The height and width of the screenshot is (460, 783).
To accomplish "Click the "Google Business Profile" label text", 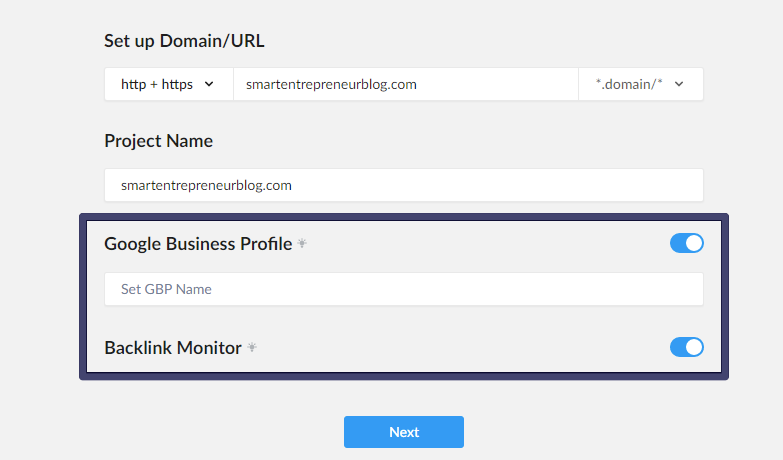I will (198, 244).
